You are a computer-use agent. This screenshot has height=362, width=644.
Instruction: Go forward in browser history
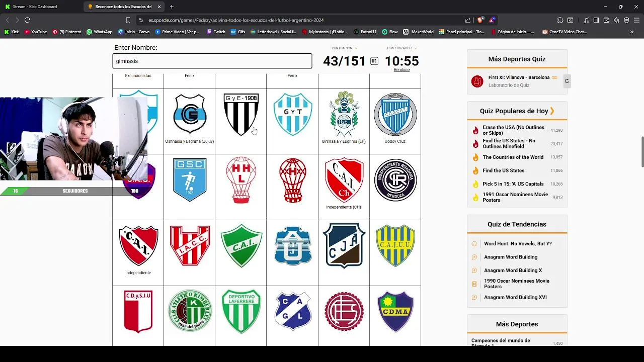coord(17,20)
